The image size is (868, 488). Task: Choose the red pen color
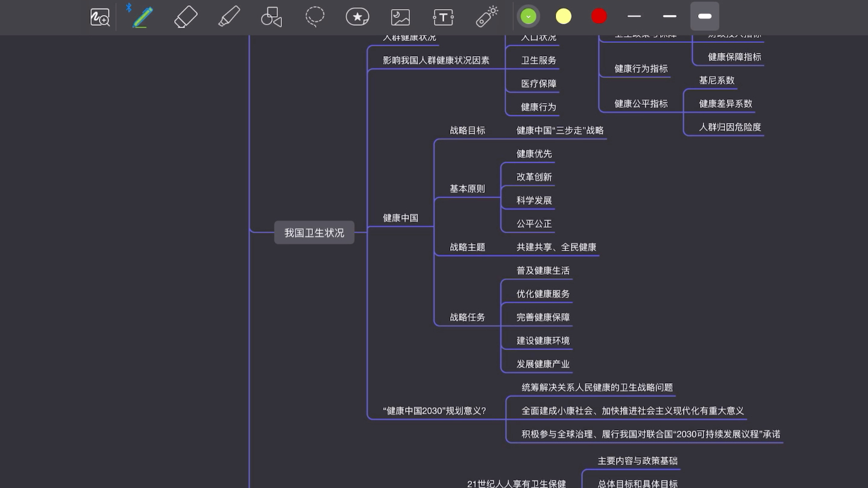point(599,16)
